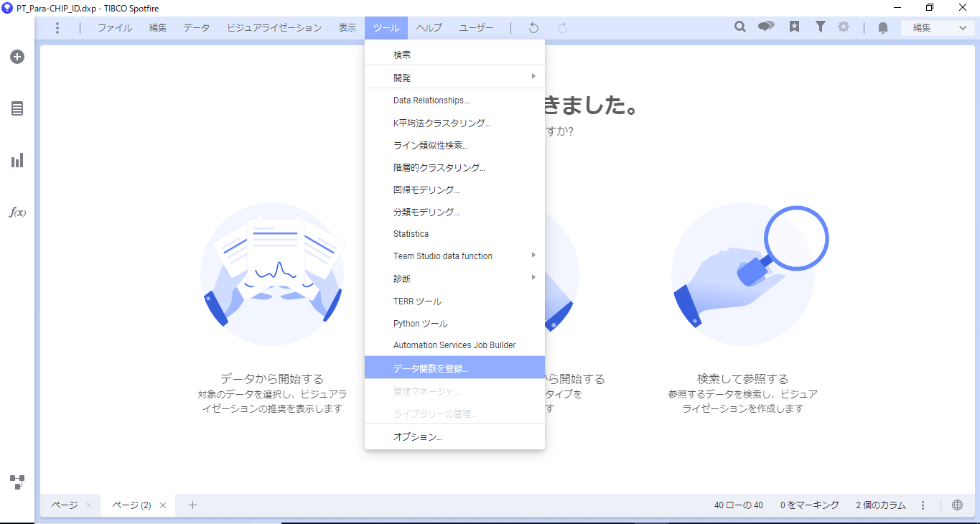Open the ヘルプ menu
Image resolution: width=980 pixels, height=524 pixels.
coord(429,28)
